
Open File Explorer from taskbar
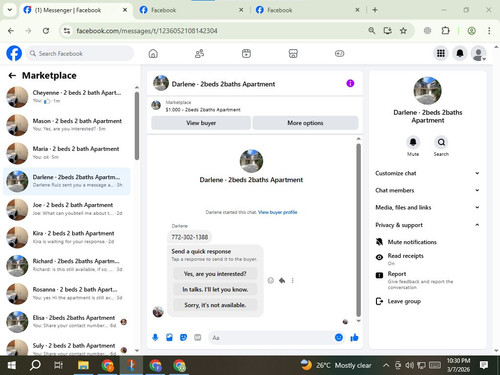pyautogui.click(x=83, y=365)
